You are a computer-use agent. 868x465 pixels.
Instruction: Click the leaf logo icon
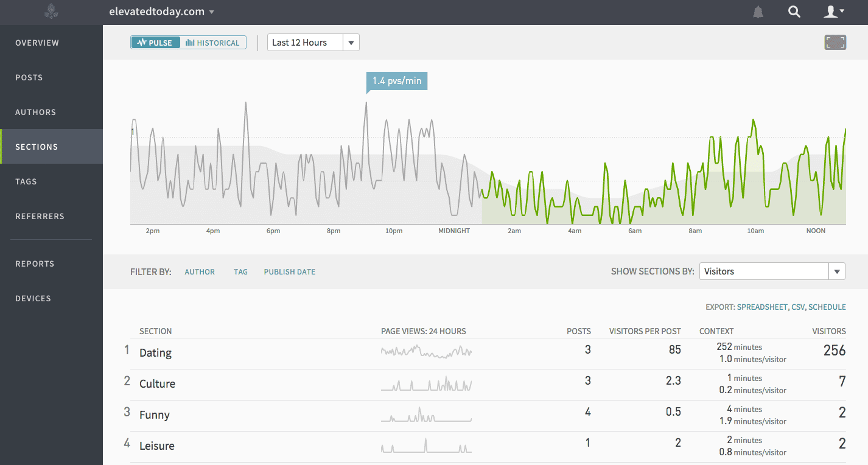click(x=51, y=12)
